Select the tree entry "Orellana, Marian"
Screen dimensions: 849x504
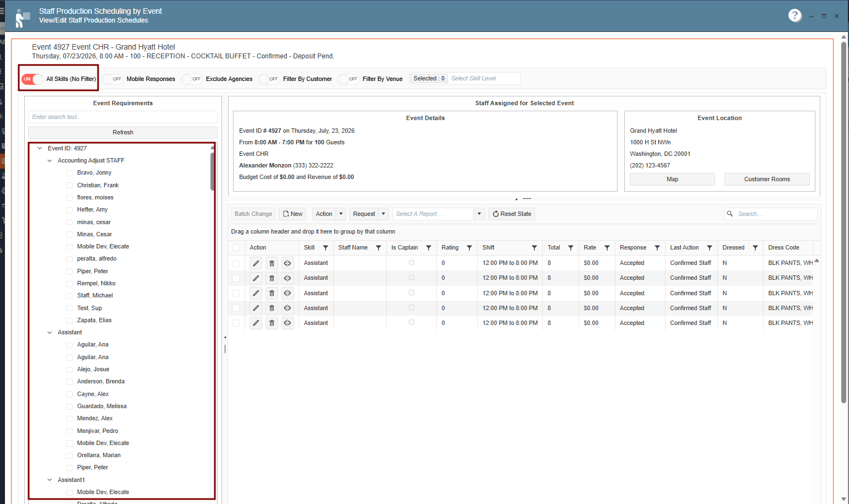(99, 456)
